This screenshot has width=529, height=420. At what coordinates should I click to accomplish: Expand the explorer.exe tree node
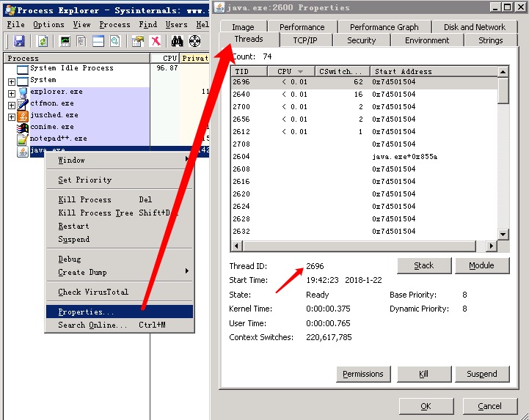tap(12, 93)
